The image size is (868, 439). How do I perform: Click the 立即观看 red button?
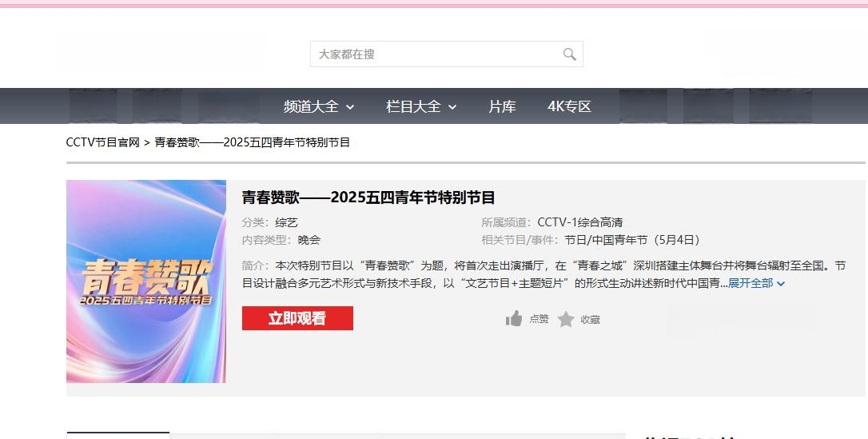pyautogui.click(x=297, y=318)
